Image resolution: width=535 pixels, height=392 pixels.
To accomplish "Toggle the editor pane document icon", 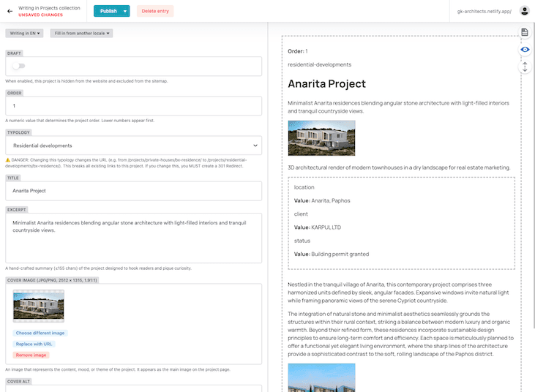I will 525,32.
